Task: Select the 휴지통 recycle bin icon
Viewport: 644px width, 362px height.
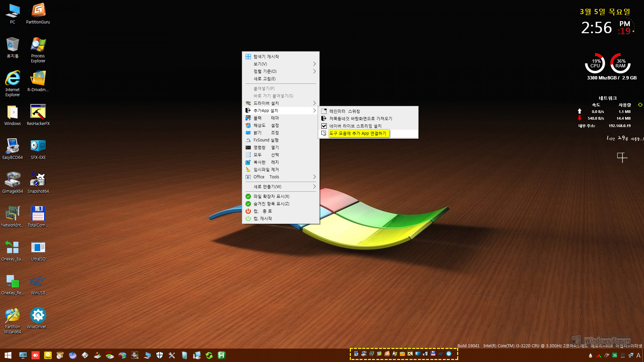Action: (12, 48)
